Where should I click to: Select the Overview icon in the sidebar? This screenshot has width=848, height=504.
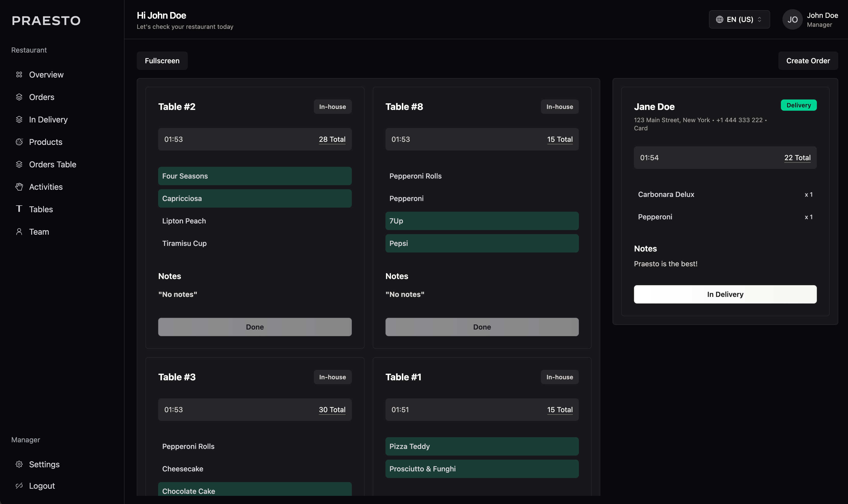tap(19, 74)
